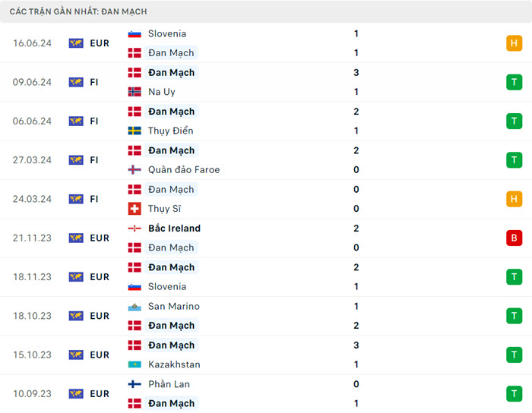Click the Finland flag beside Phần Lan
Image resolution: width=532 pixels, height=413 pixels.
coord(135,384)
